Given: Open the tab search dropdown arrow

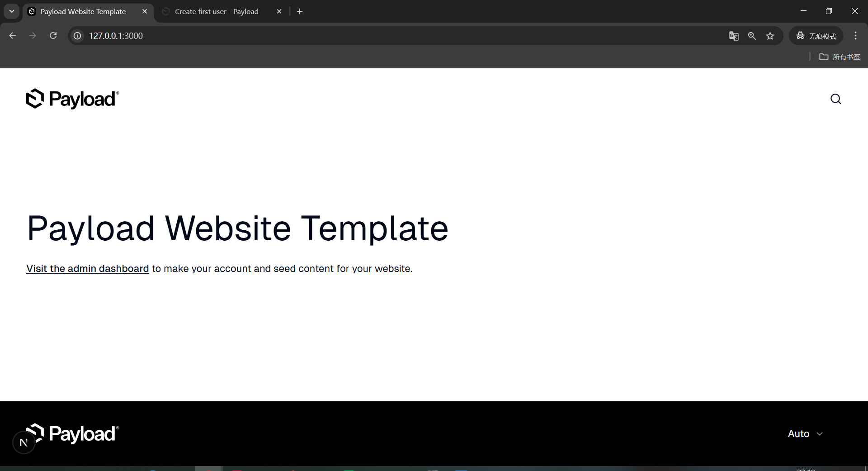Looking at the screenshot, I should click(12, 11).
